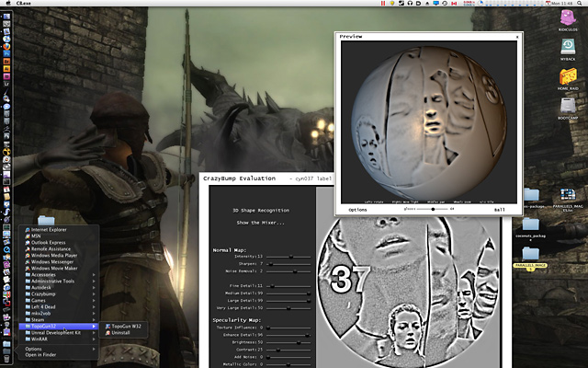
Task: Click the Canadian flag input menu
Action: coord(454,3)
